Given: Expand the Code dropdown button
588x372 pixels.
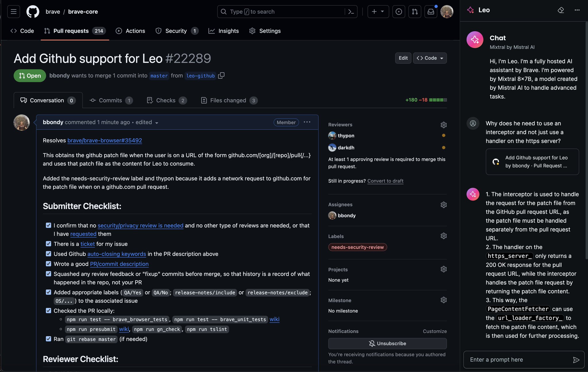Looking at the screenshot, I should 430,58.
